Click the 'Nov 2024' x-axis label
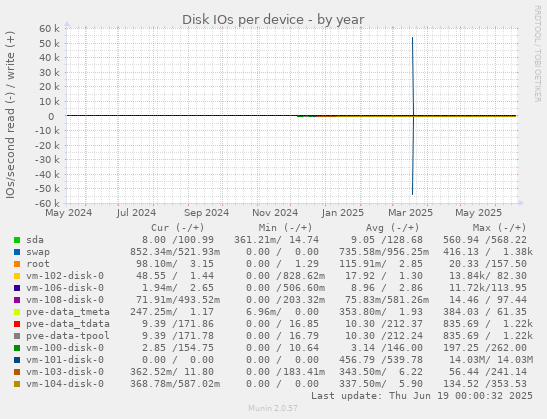Viewport: 547px width, 419px height. click(x=275, y=213)
